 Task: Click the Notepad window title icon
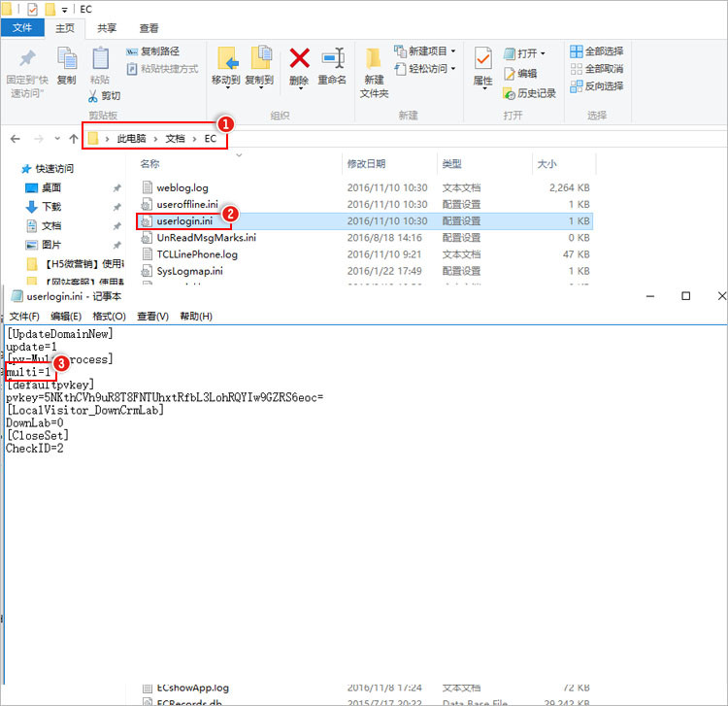pos(17,296)
